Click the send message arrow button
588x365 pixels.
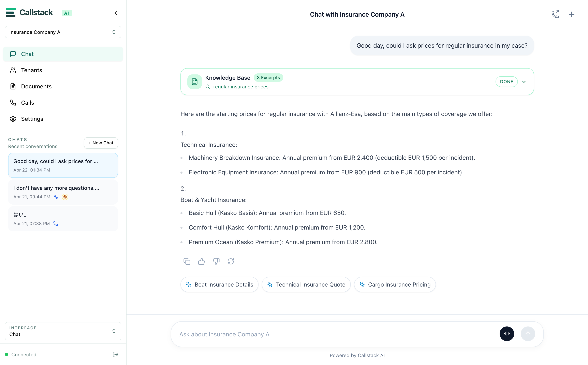[x=528, y=334]
